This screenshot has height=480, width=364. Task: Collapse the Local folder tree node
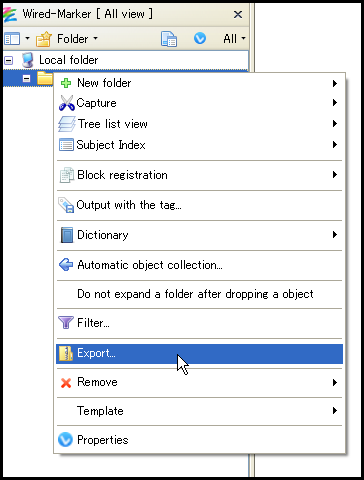pyautogui.click(x=9, y=60)
